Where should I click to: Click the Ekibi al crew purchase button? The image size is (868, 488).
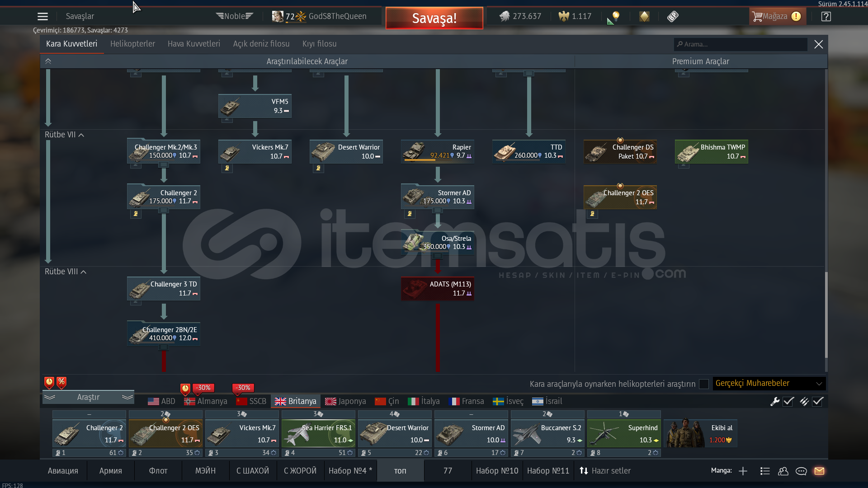(x=701, y=433)
